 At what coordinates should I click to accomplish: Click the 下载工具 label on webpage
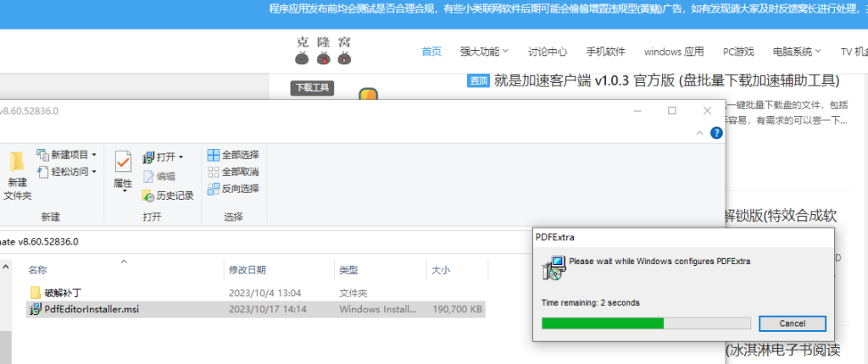312,87
